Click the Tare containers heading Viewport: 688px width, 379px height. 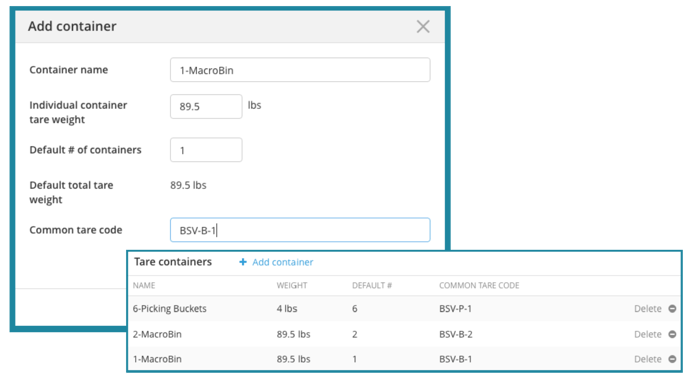pos(173,262)
